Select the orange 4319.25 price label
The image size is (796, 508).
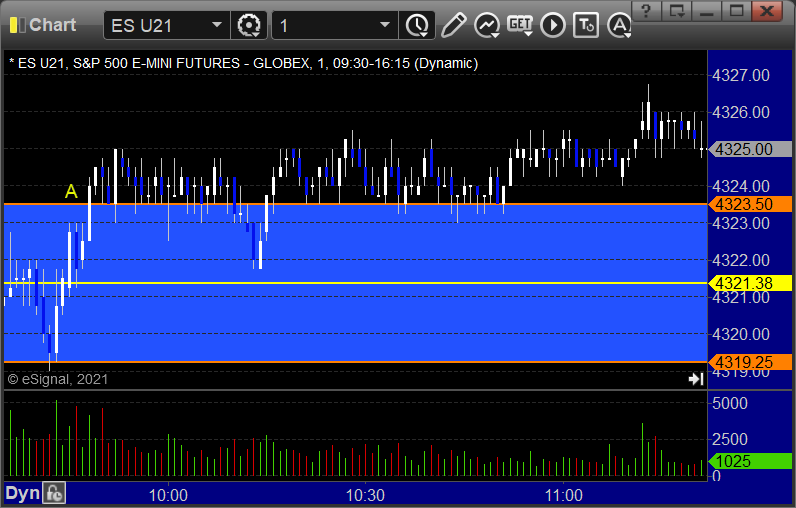(750, 362)
